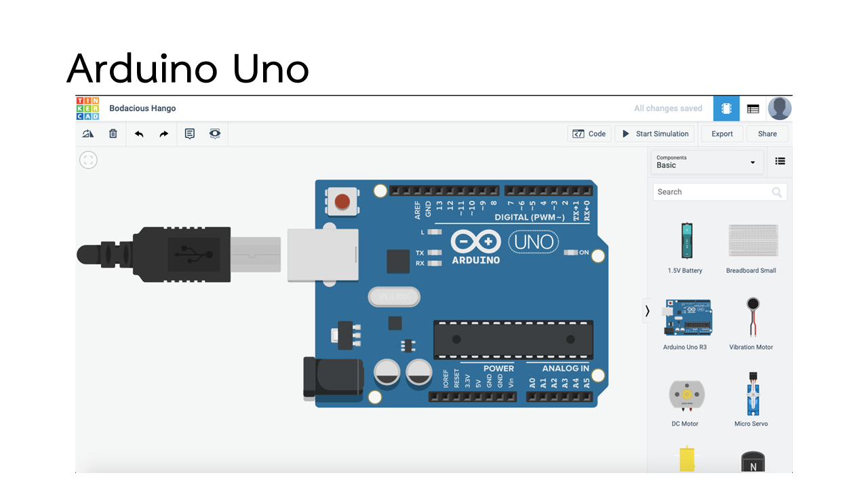
Task: Toggle the components list view icon
Action: point(780,161)
